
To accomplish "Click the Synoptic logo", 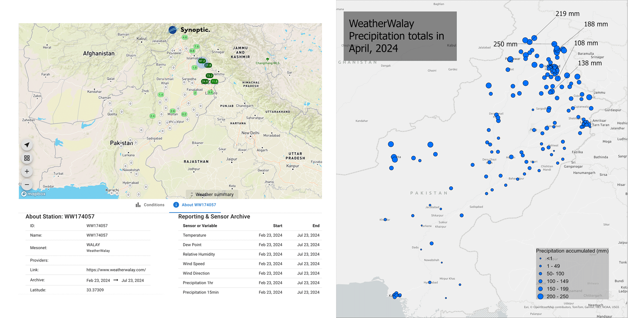I will (189, 30).
